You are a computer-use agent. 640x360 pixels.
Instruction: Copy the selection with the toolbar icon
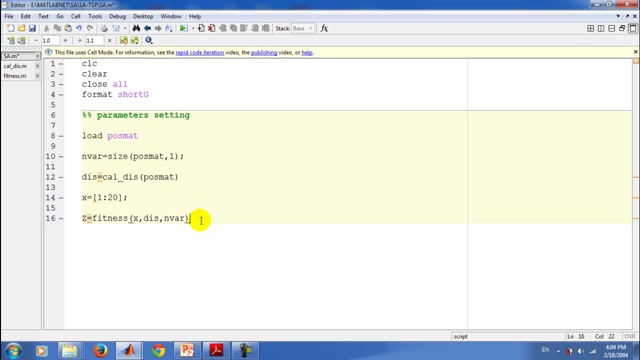[x=57, y=28]
